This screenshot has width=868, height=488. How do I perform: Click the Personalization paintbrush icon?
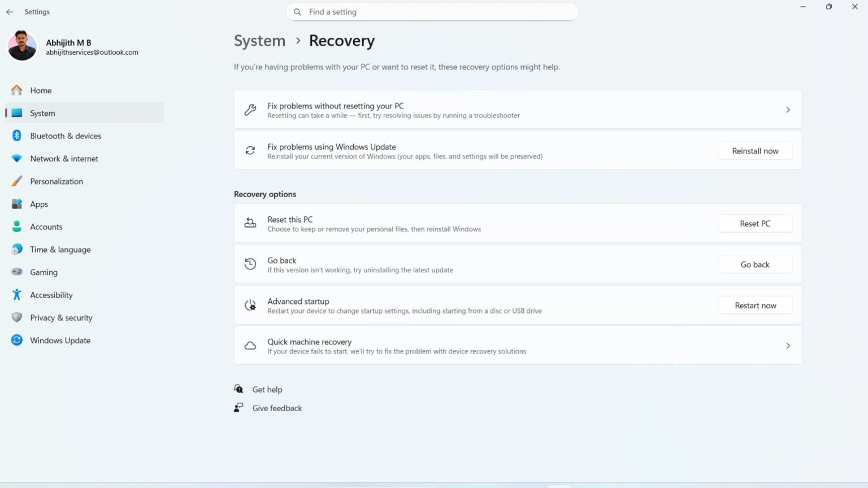pyautogui.click(x=16, y=181)
